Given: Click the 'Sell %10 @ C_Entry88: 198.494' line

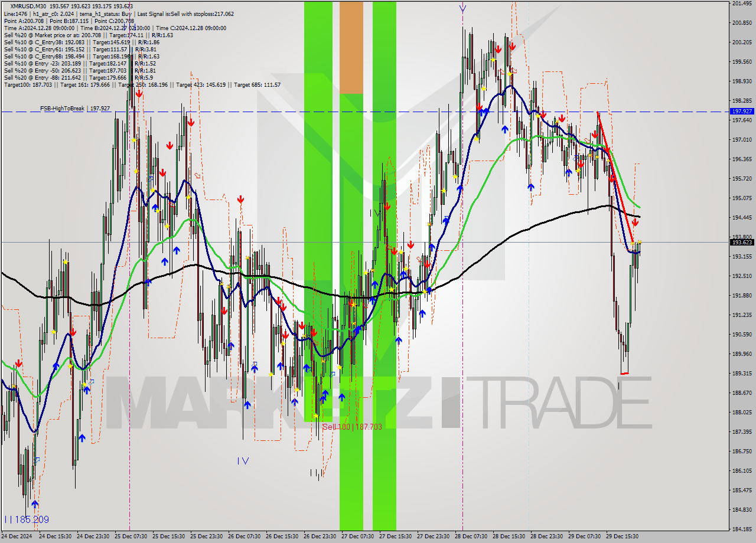Looking at the screenshot, I should 80,56.
